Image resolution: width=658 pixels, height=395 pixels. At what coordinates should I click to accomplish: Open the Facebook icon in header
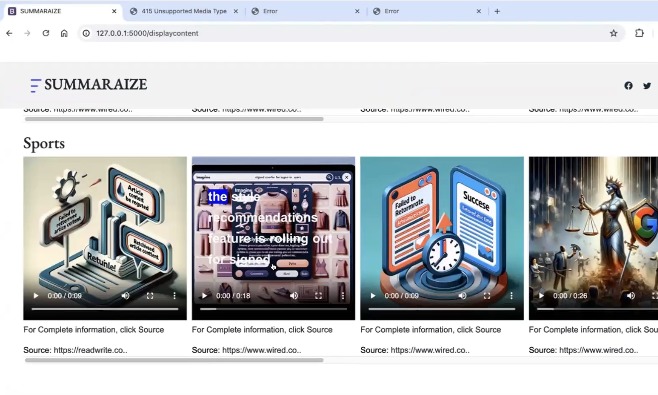pyautogui.click(x=628, y=86)
